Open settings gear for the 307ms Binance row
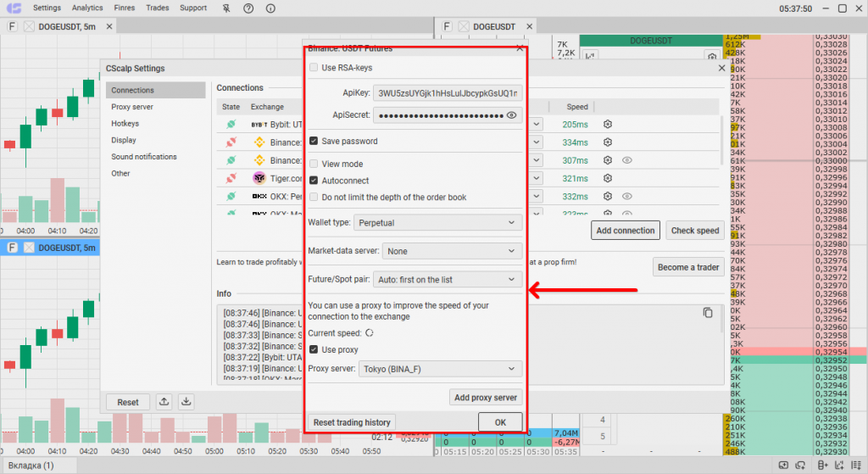868x474 pixels. point(607,160)
